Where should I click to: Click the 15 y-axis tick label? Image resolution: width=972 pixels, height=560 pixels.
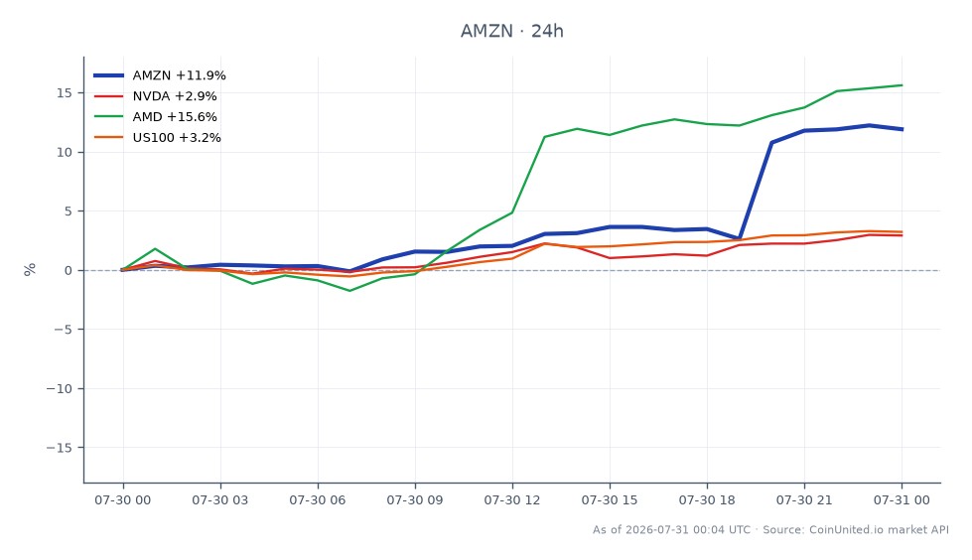[65, 93]
